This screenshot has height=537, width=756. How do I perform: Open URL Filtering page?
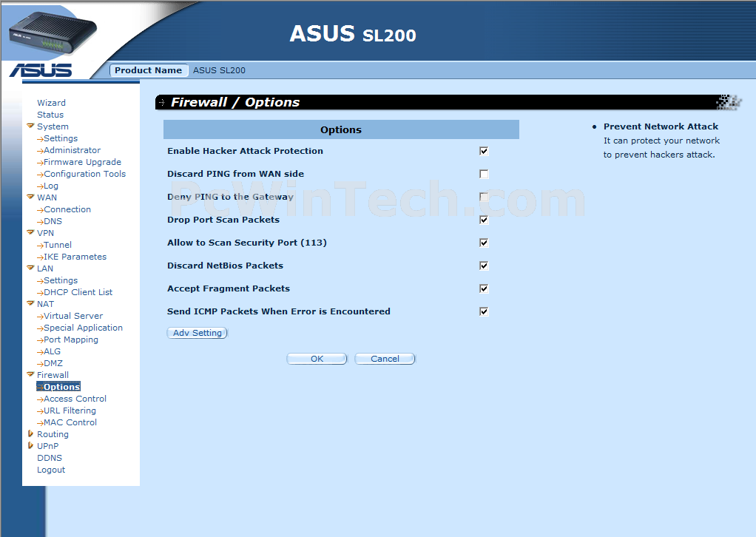coord(70,411)
